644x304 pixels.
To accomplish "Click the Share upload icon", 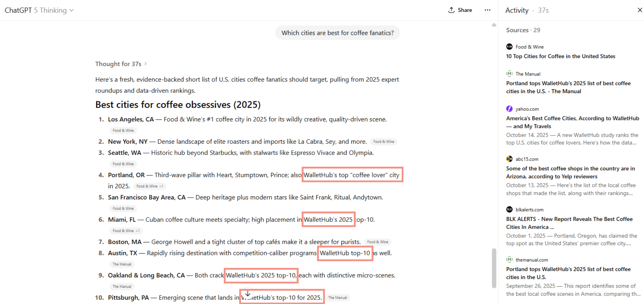I will [451, 10].
